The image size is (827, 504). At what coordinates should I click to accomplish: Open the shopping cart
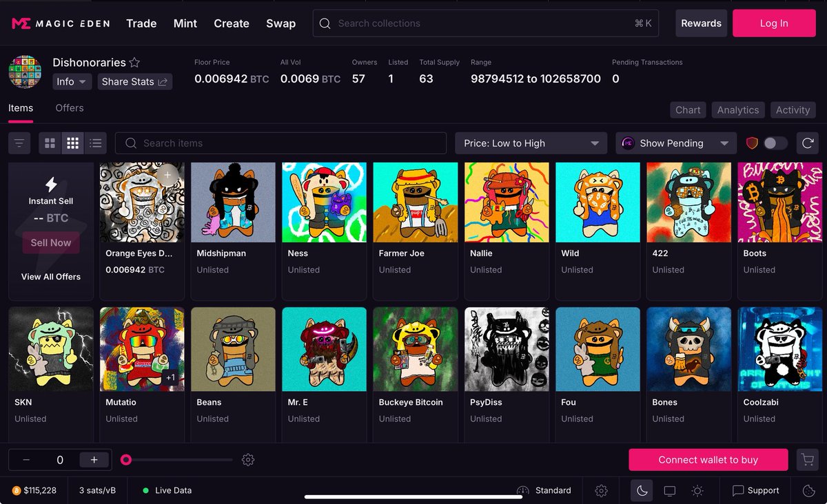[x=807, y=459]
